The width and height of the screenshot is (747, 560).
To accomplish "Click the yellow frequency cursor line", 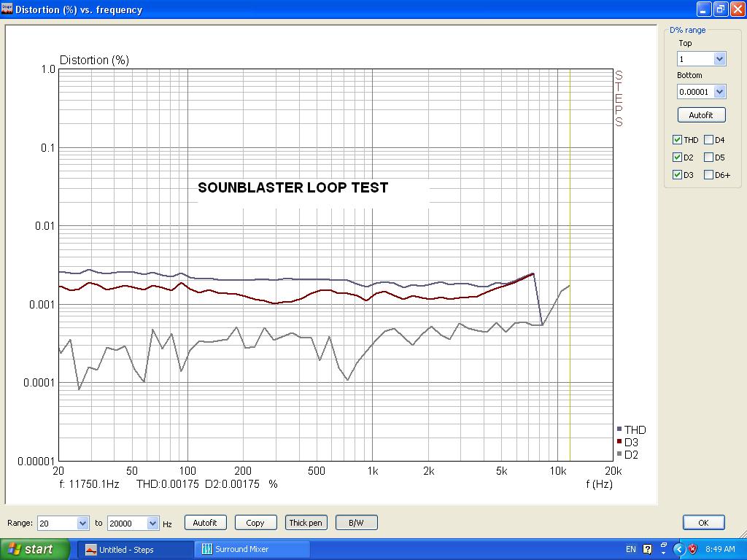I will coord(570,265).
